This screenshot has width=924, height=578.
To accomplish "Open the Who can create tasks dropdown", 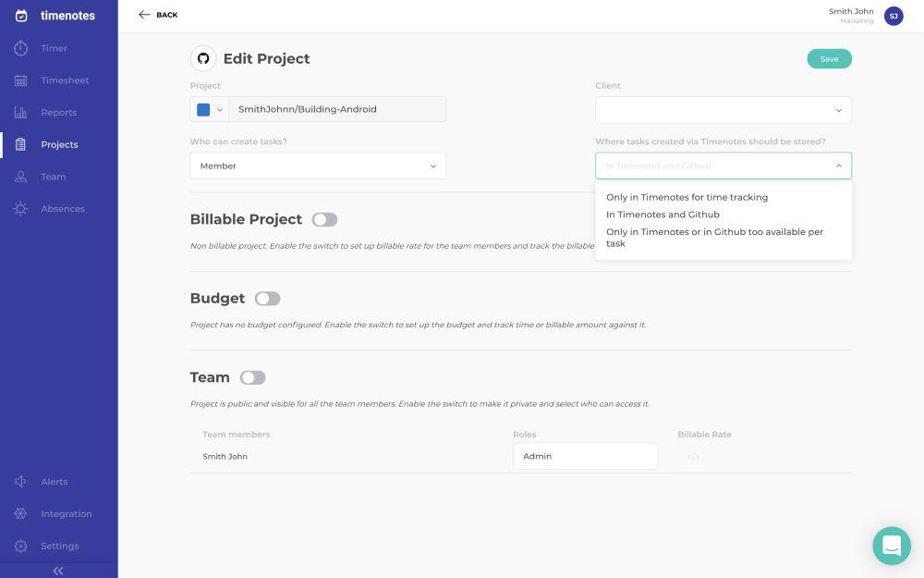I will [318, 166].
